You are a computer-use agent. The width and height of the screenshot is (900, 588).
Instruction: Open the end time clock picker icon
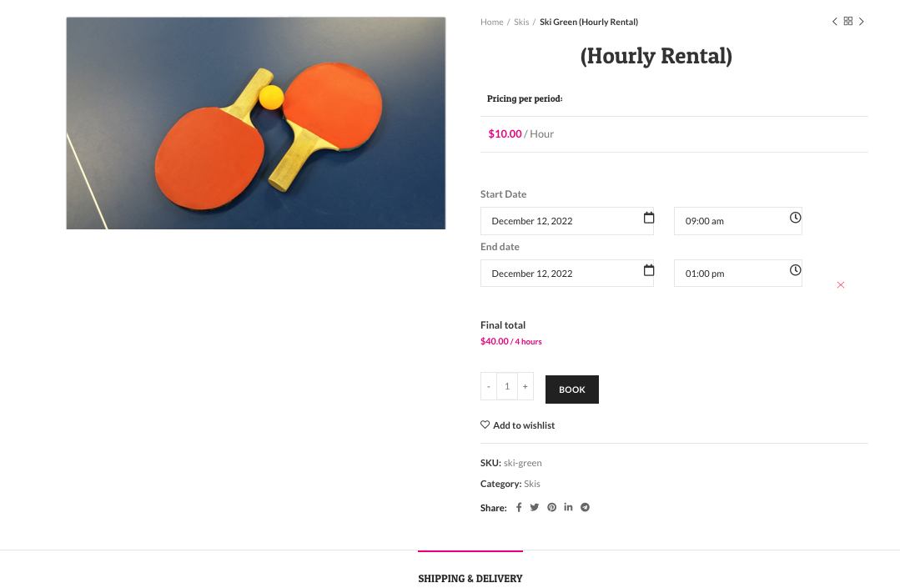coord(795,270)
